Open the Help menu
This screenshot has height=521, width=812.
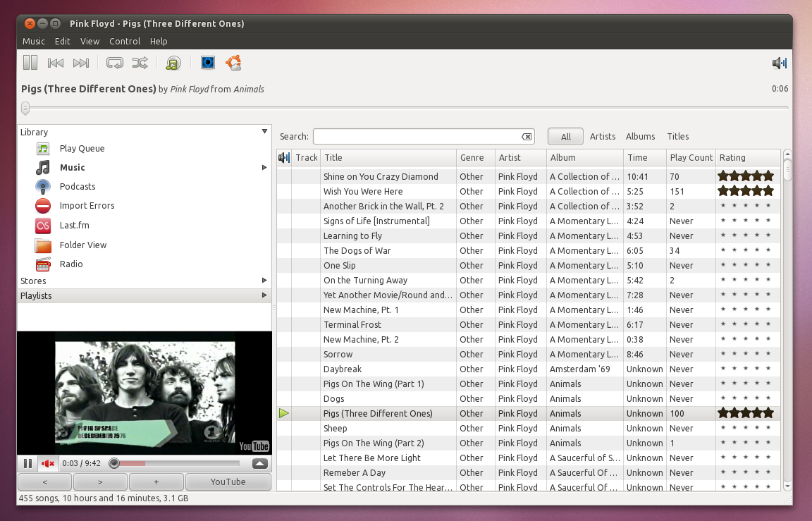pos(159,41)
